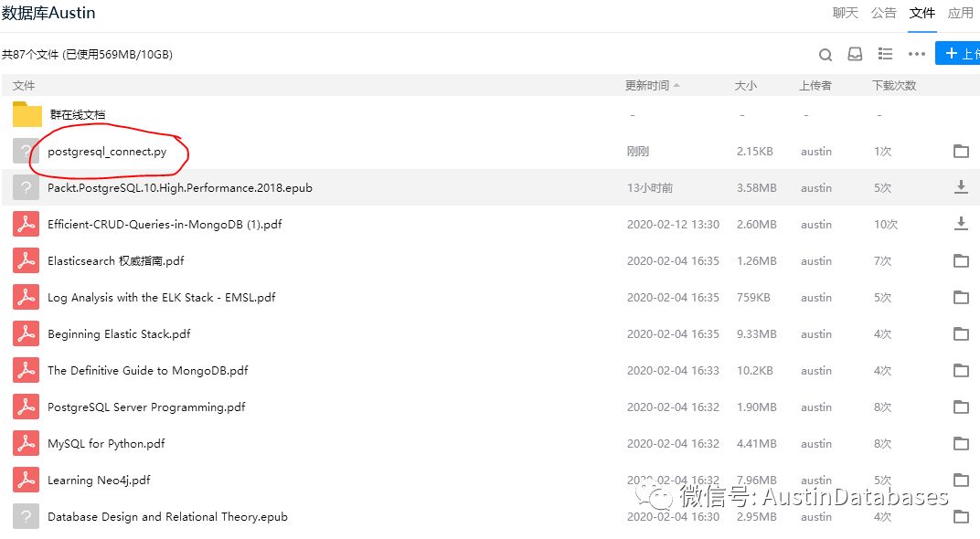Download Packt.PostgreSQL.10.High.Performance.2018.epub
980x539 pixels.
point(961,186)
